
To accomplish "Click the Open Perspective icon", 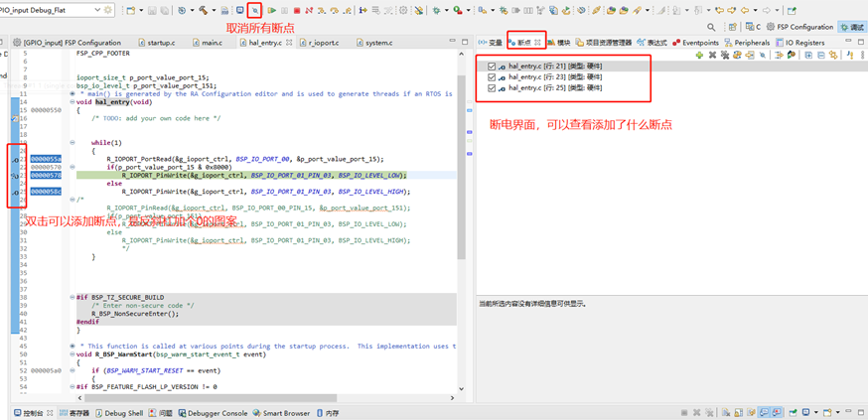I will coord(733,27).
